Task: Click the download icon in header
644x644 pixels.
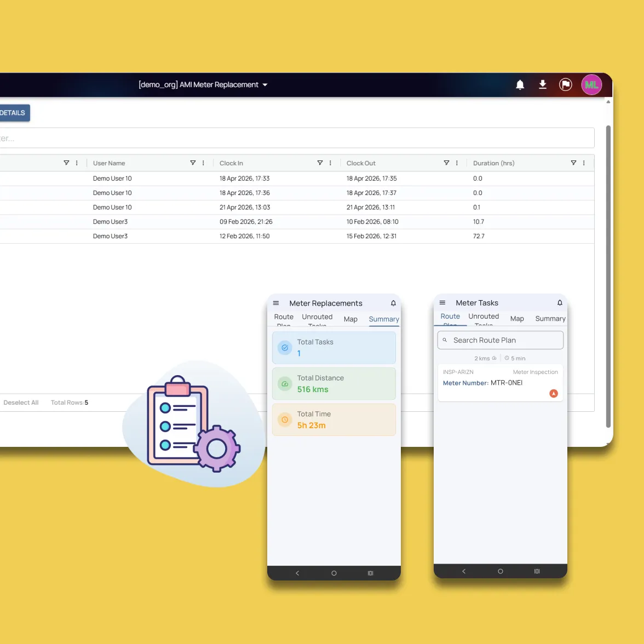Action: [543, 84]
